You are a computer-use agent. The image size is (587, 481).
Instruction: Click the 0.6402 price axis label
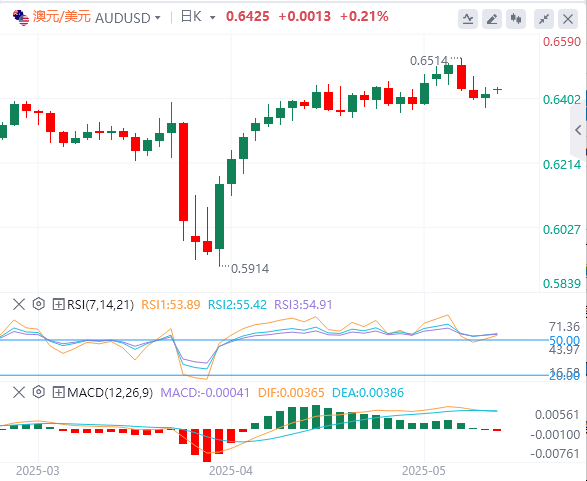click(562, 100)
